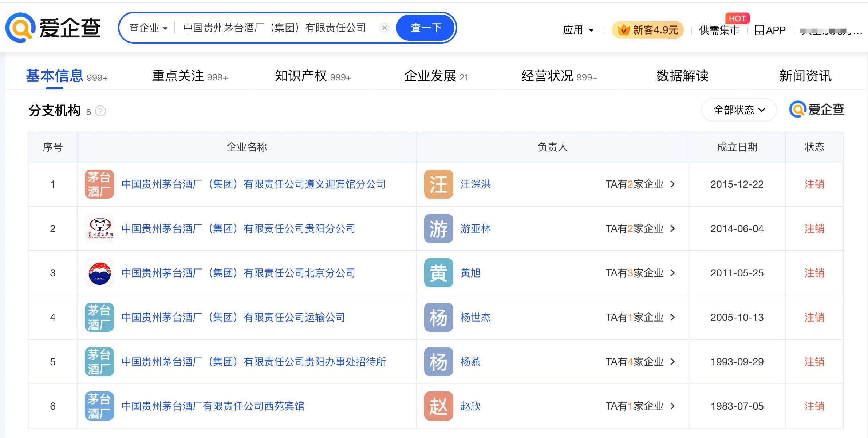Open the 爱企查 logo home link

[x=53, y=28]
